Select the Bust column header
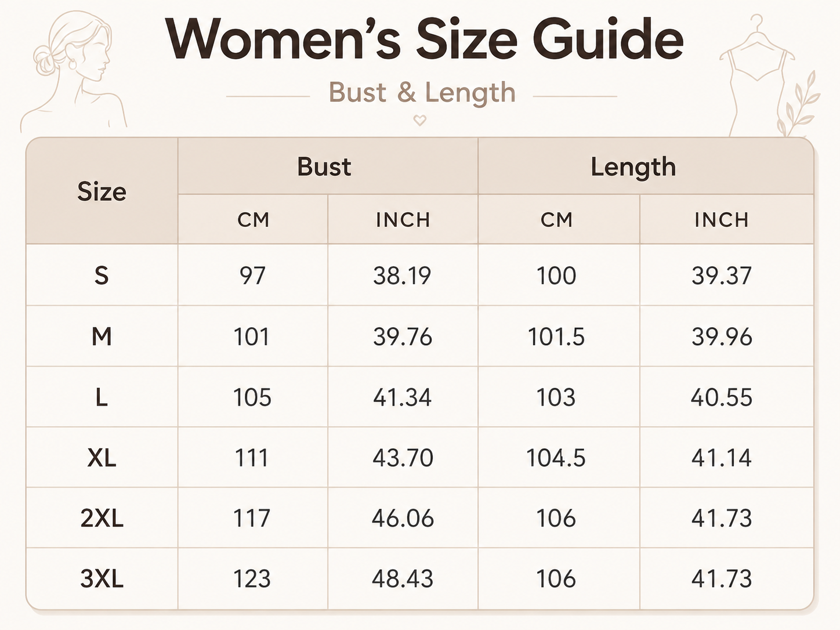This screenshot has width=840, height=630. pyautogui.click(x=324, y=166)
